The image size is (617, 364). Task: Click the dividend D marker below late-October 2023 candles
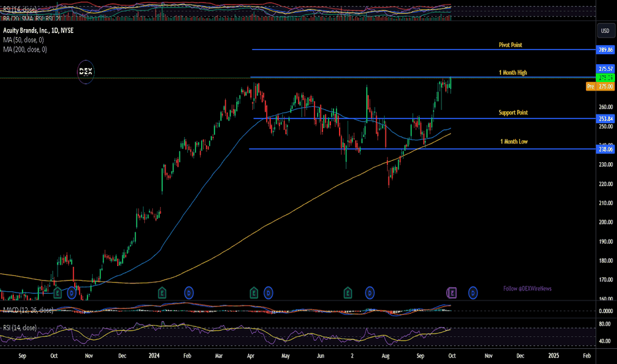tap(71, 293)
